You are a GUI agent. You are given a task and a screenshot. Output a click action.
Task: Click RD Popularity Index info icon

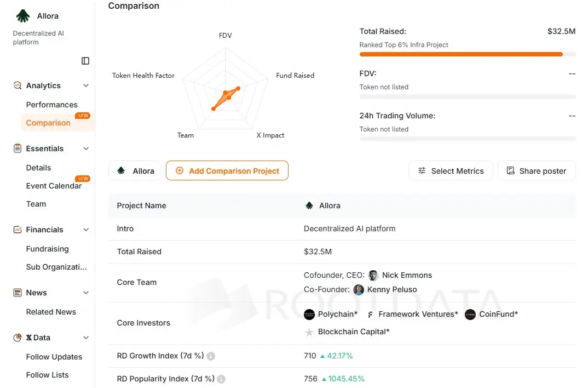click(x=221, y=379)
